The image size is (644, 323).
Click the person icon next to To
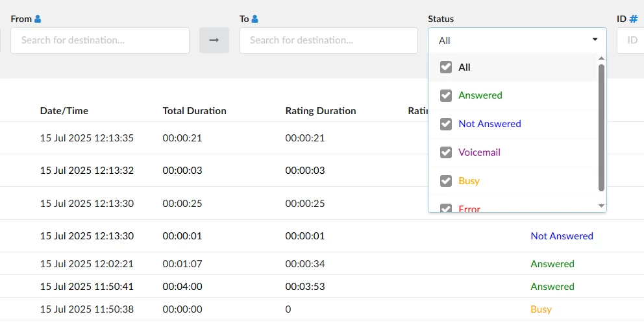(x=255, y=19)
